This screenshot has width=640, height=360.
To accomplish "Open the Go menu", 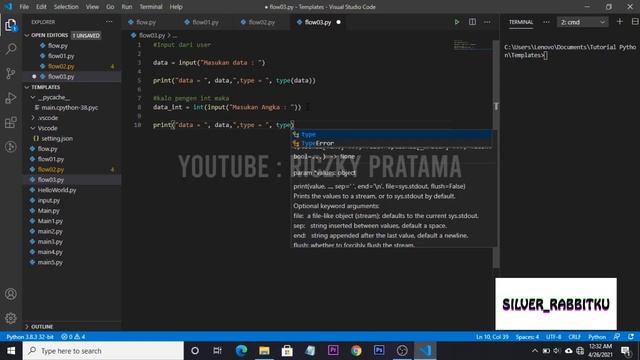I will coord(110,7).
